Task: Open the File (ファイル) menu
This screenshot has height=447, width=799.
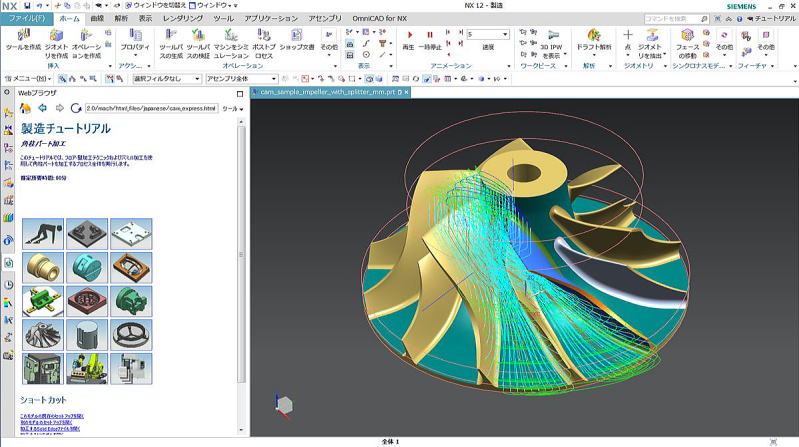Action: click(x=26, y=18)
